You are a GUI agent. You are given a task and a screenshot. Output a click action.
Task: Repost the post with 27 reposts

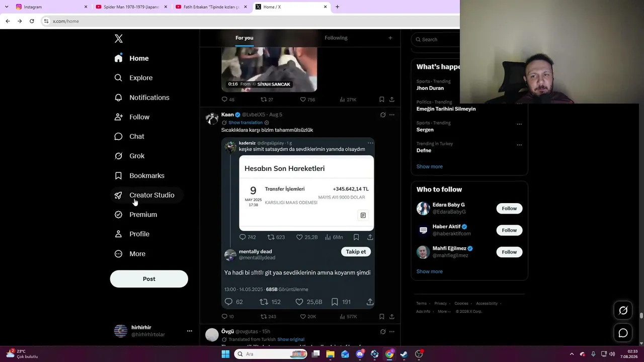point(267,100)
